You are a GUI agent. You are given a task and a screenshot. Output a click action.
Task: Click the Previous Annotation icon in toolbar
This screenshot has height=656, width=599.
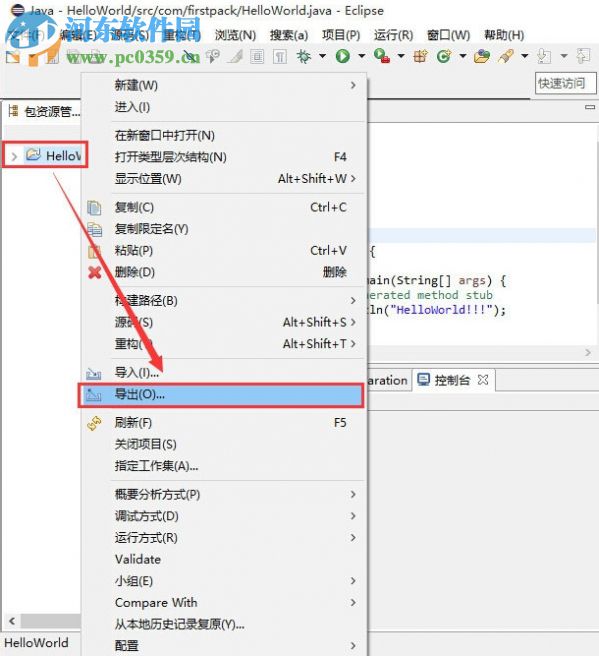coord(583,56)
